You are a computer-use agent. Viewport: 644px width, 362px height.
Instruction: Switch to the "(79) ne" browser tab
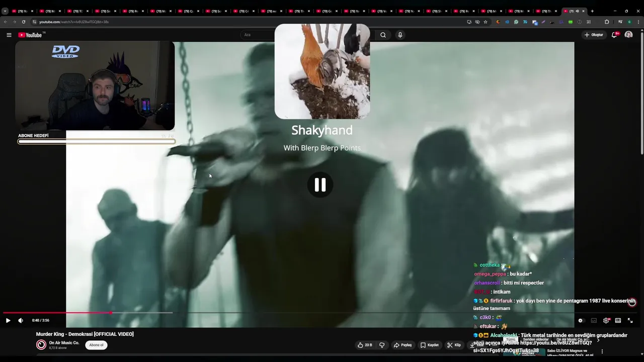pos(274,11)
